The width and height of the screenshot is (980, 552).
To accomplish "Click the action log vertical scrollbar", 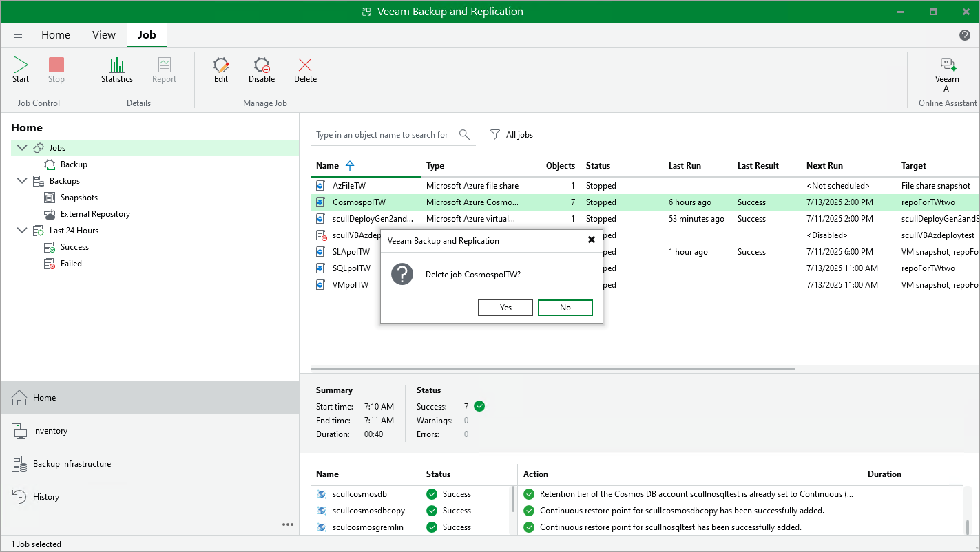I will click(967, 527).
